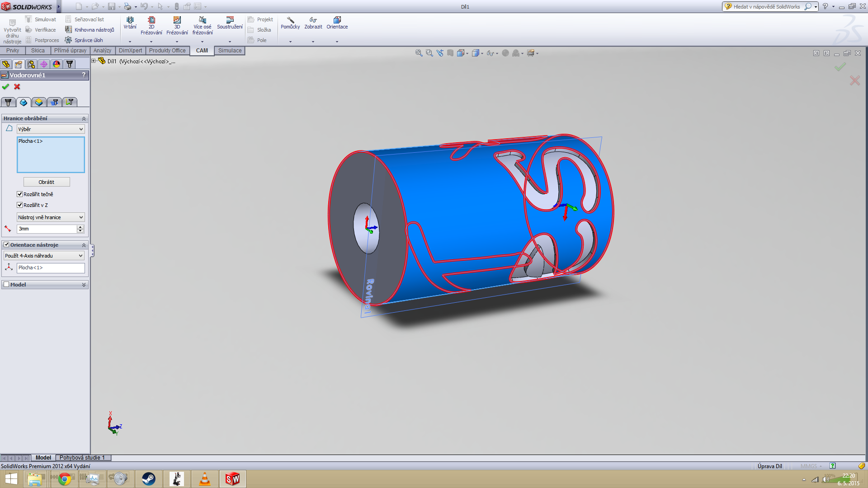Open the Soustružení turning tool
The image size is (868, 488).
[x=230, y=23]
